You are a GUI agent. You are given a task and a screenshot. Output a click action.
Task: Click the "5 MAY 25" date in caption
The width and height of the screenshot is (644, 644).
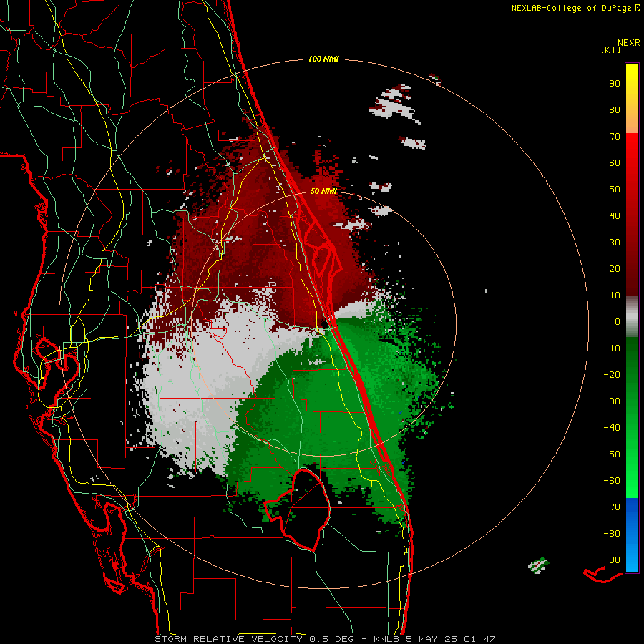coord(433,639)
